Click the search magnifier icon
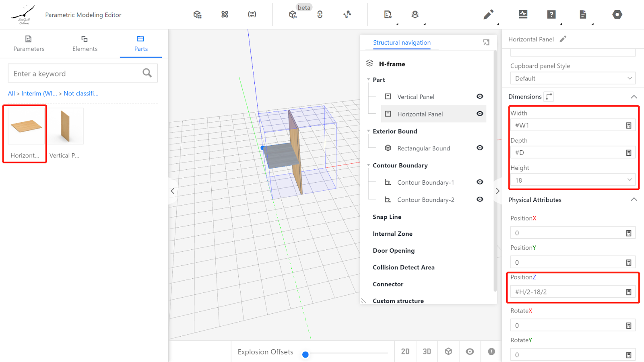Viewport: 644px width, 362px height. (x=147, y=73)
